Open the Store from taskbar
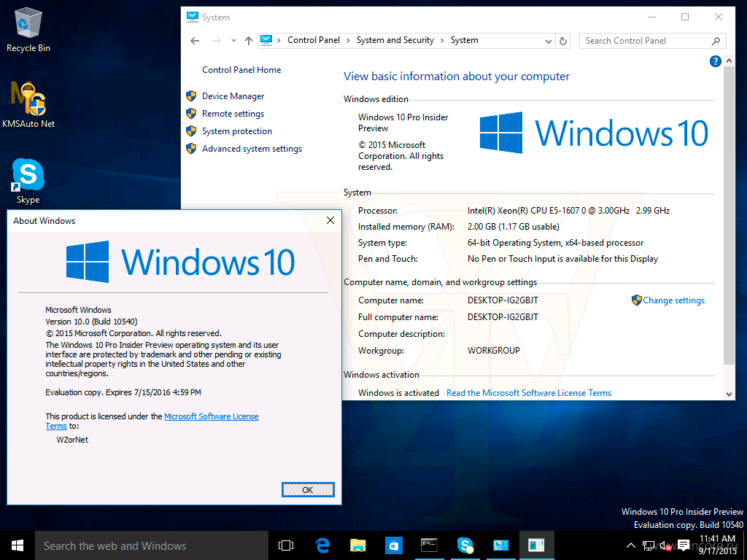 [x=393, y=545]
